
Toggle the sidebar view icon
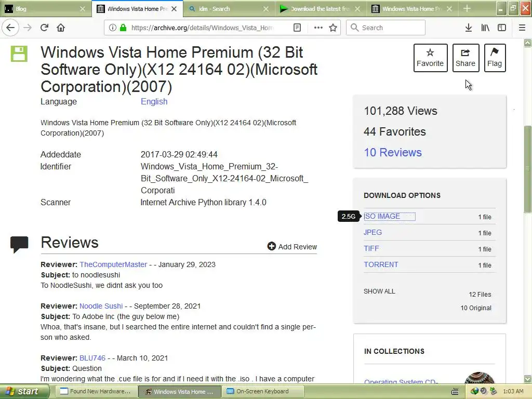(x=502, y=28)
